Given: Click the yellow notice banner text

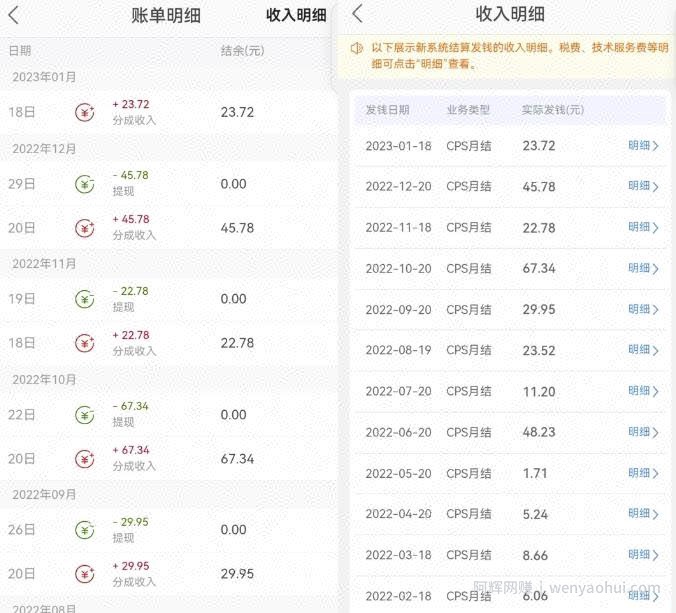Looking at the screenshot, I should pyautogui.click(x=520, y=56).
